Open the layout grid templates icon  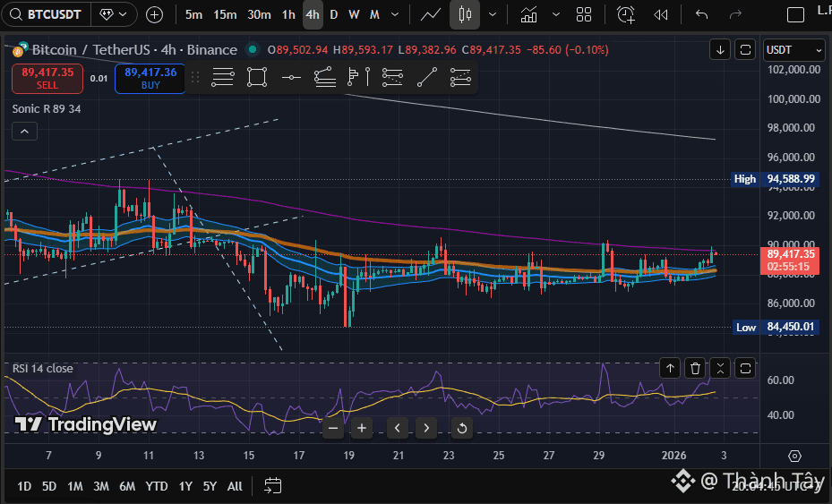click(584, 14)
